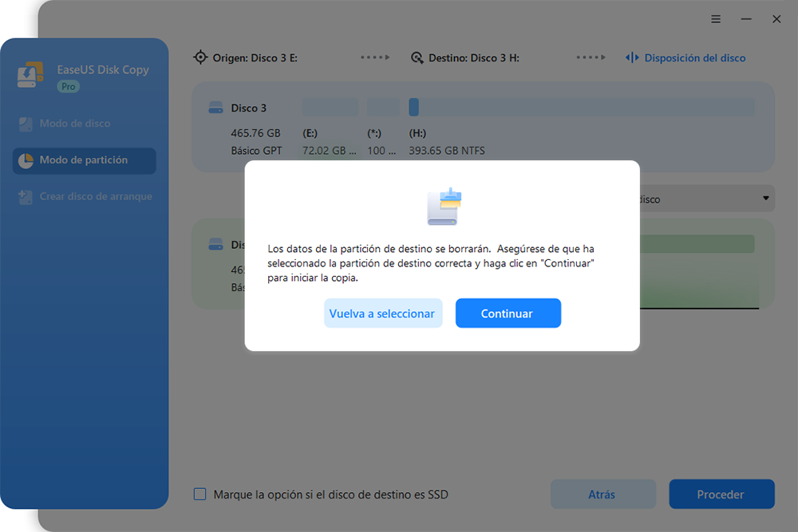The height and width of the screenshot is (532, 798).
Task: Click the dialog's disk wipe icon
Action: (x=444, y=207)
